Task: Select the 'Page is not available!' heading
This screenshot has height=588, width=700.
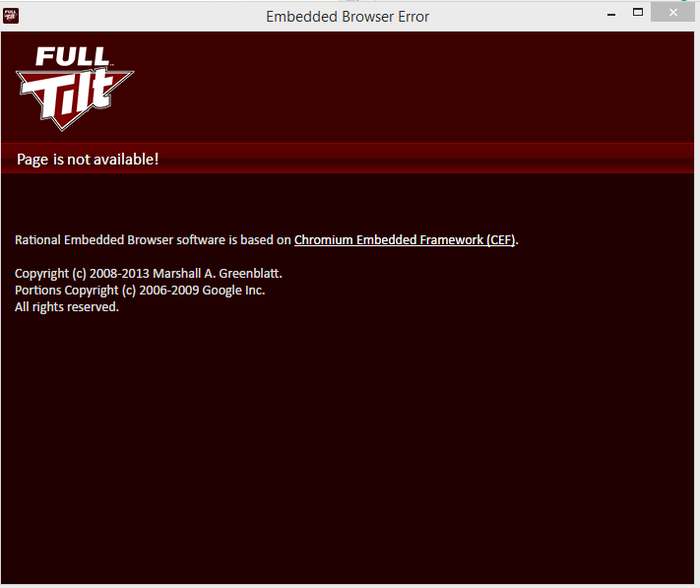Action: click(x=88, y=159)
